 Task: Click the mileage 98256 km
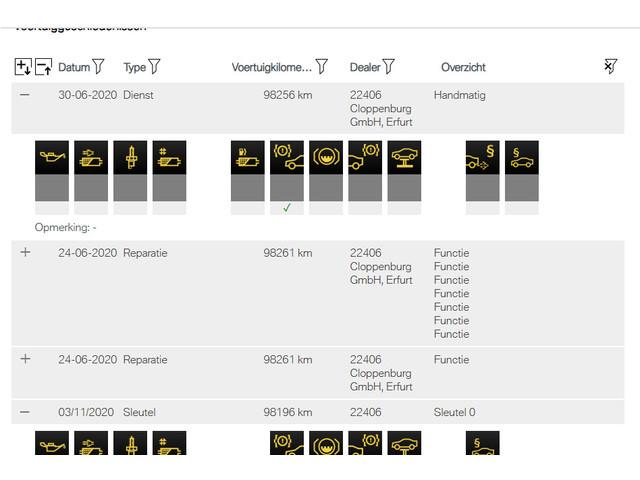(288, 95)
